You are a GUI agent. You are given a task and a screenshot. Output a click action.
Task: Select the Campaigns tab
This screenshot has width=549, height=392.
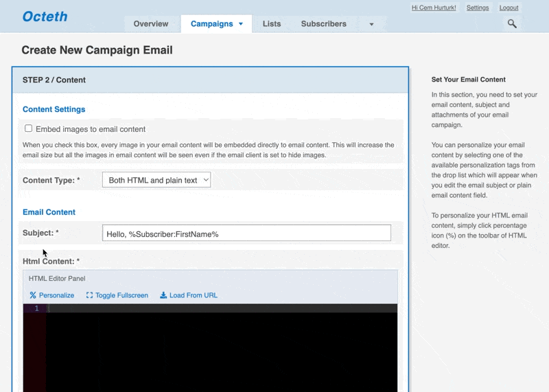[x=212, y=24]
